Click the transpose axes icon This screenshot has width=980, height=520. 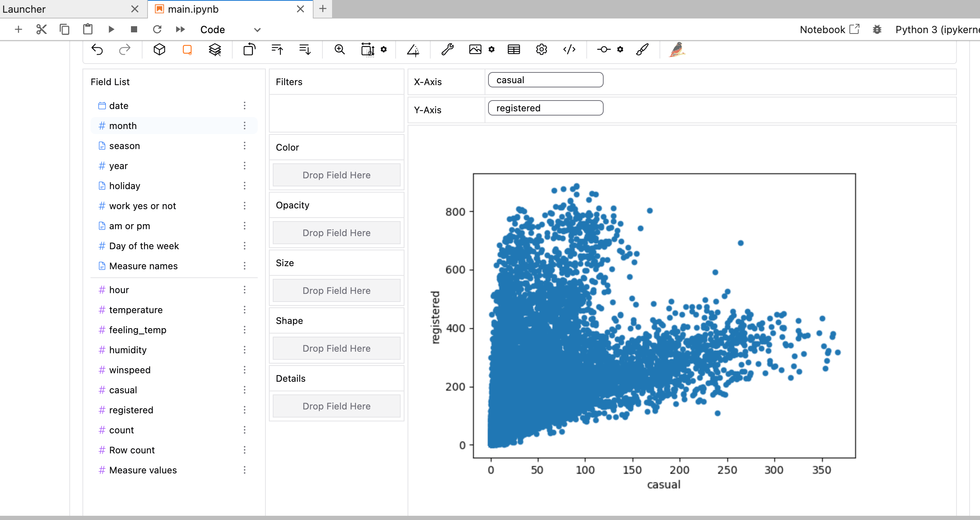[250, 50]
